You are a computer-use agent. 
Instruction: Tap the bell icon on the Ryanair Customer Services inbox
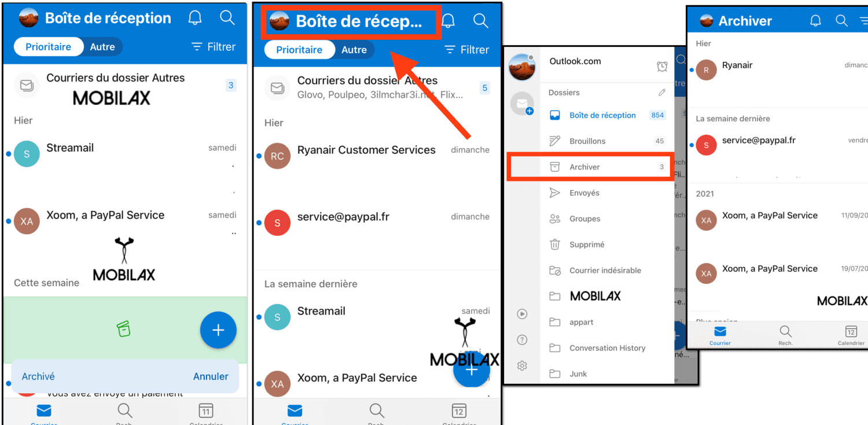click(x=448, y=21)
